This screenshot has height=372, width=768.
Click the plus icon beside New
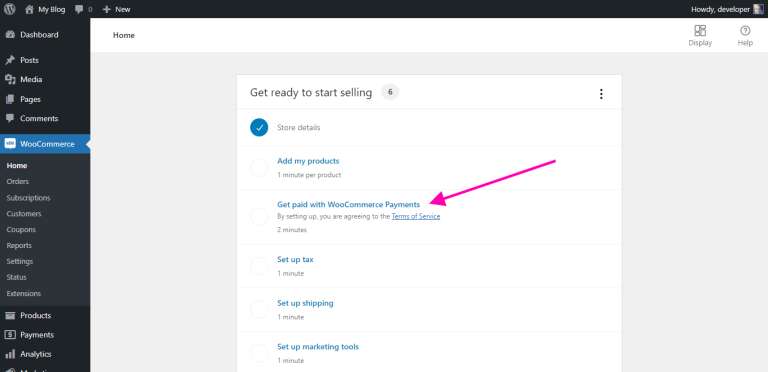pos(107,9)
